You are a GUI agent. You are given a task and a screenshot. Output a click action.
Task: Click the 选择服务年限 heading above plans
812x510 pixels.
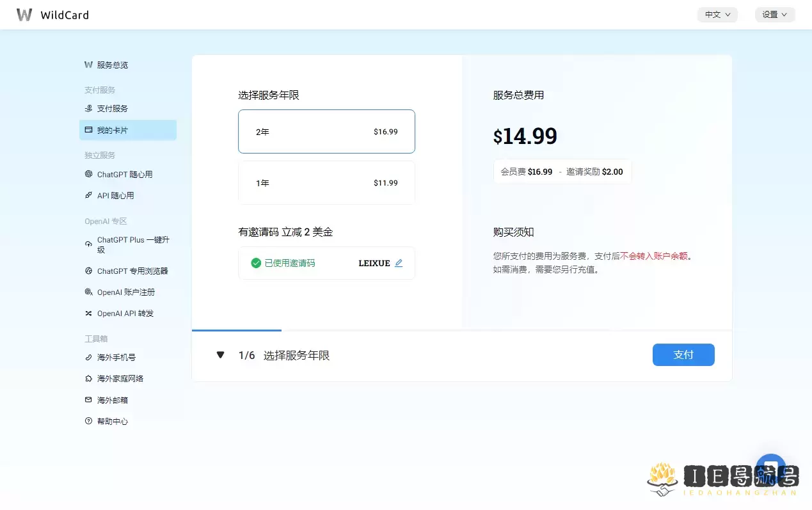(269, 95)
